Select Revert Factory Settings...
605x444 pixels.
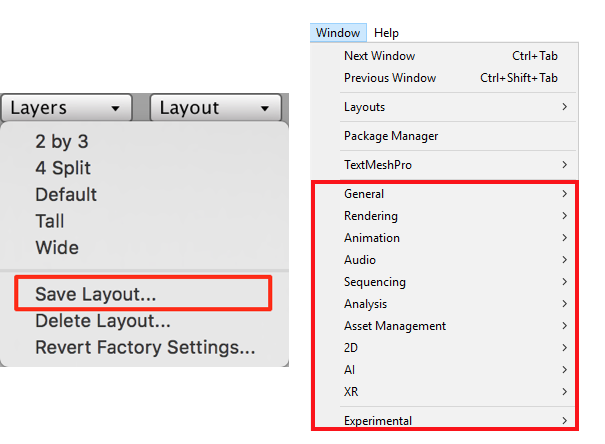144,348
